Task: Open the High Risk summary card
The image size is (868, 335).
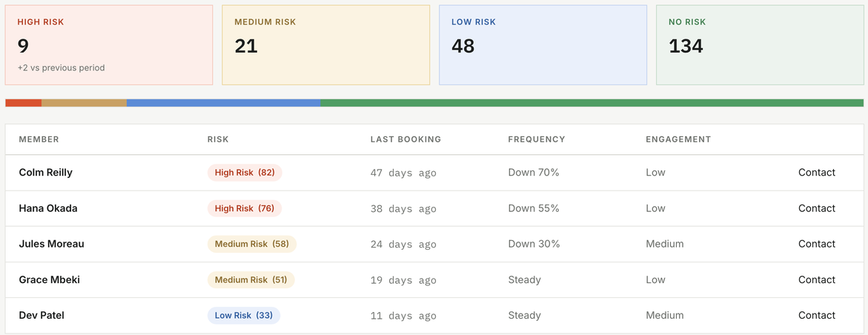Action: click(108, 45)
